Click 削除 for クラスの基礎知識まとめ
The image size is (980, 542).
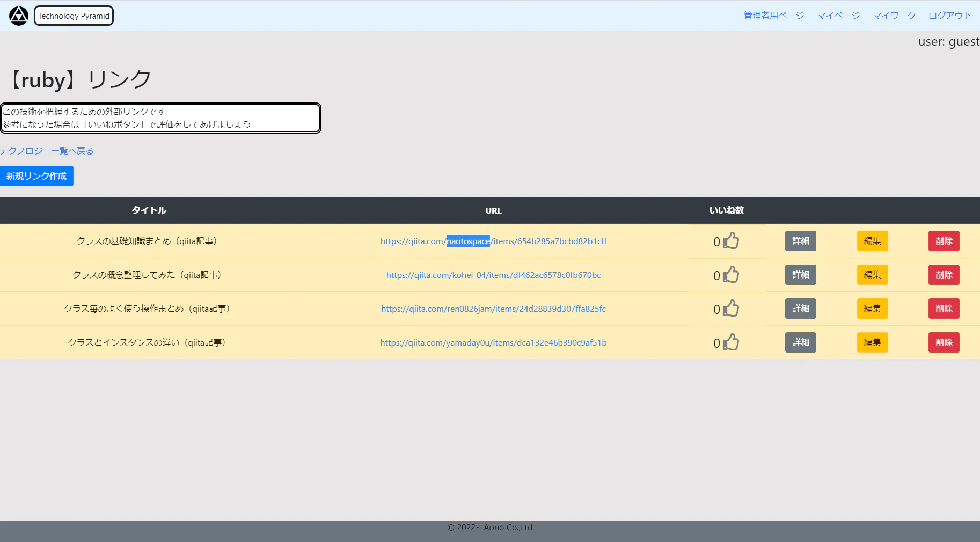[944, 241]
